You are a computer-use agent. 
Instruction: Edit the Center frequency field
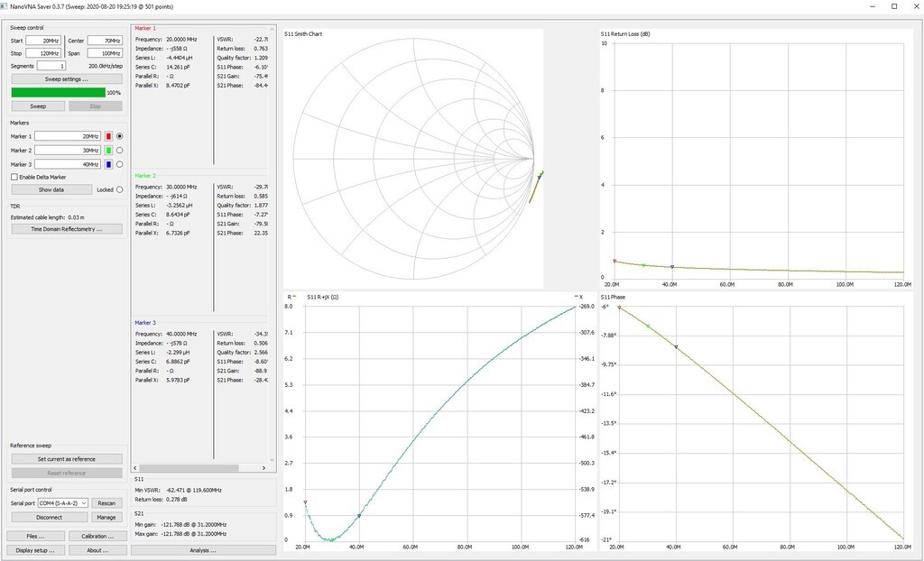(105, 41)
